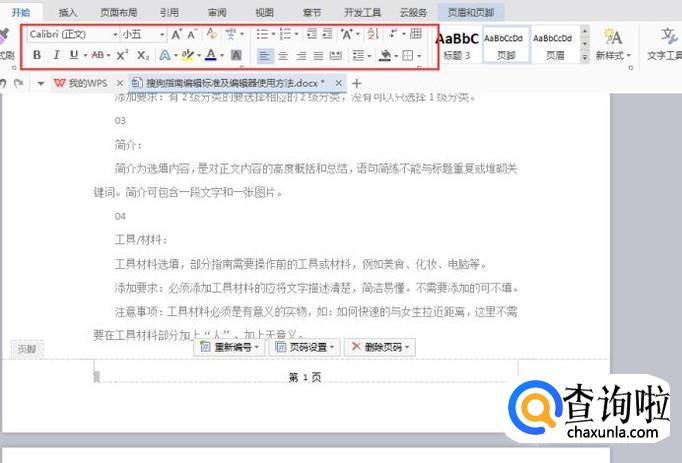
Task: Decrease font size with A- icon
Action: coord(192,34)
